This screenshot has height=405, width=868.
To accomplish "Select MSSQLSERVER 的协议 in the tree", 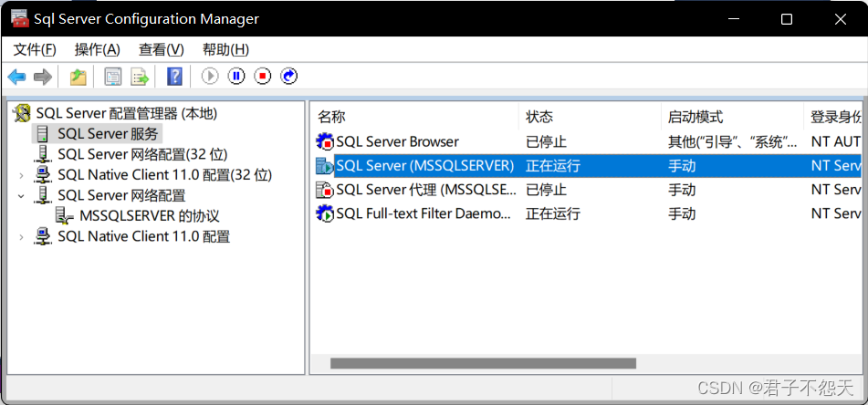I will point(150,216).
